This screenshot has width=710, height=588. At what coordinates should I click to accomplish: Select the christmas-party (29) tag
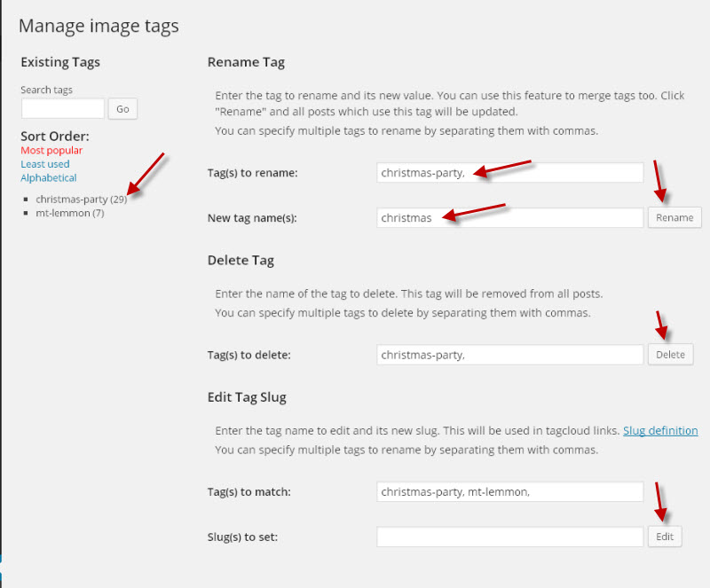[81, 200]
